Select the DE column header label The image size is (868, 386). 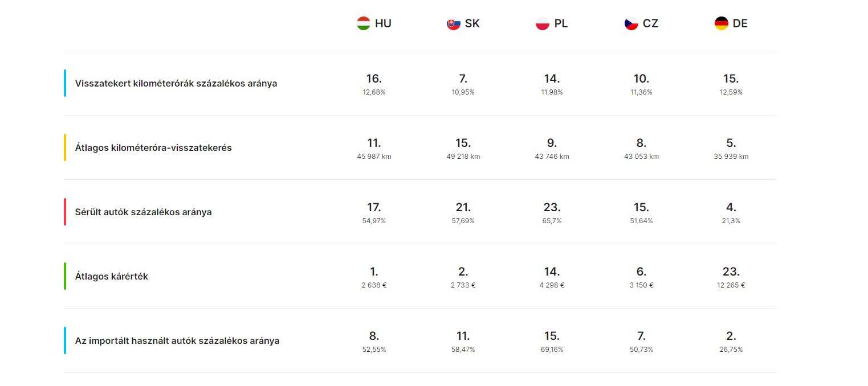click(x=740, y=24)
